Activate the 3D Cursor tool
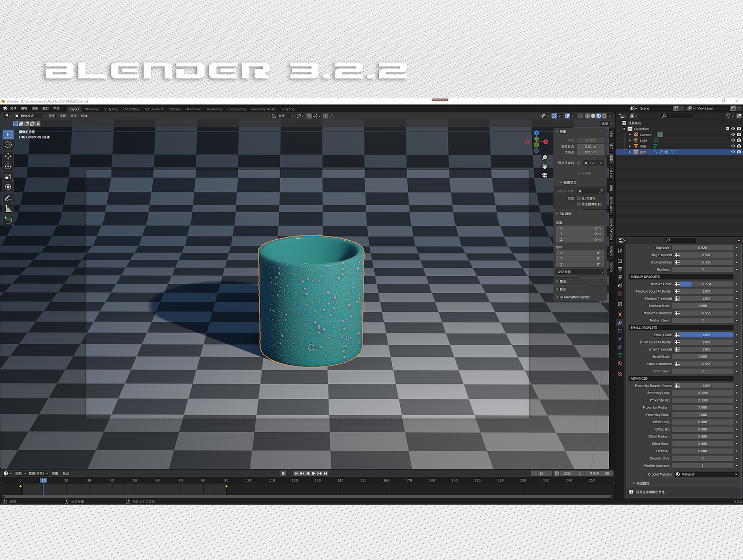The image size is (743, 560). coord(8,145)
